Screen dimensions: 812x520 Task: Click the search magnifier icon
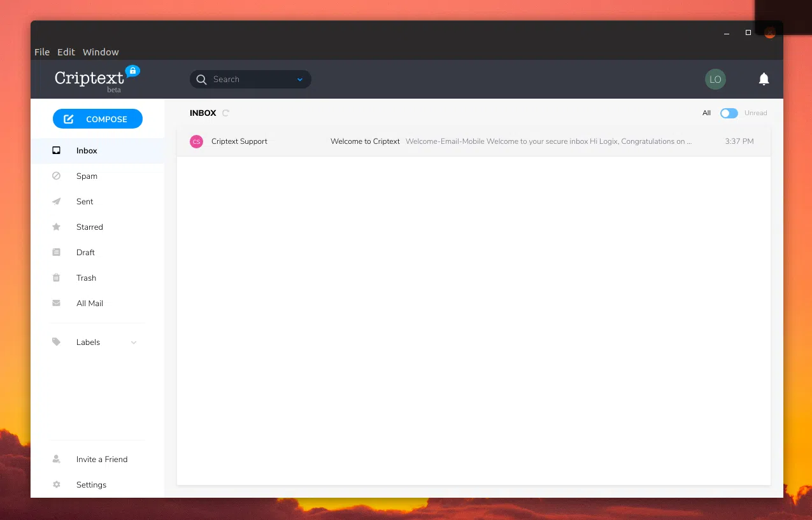pos(201,80)
